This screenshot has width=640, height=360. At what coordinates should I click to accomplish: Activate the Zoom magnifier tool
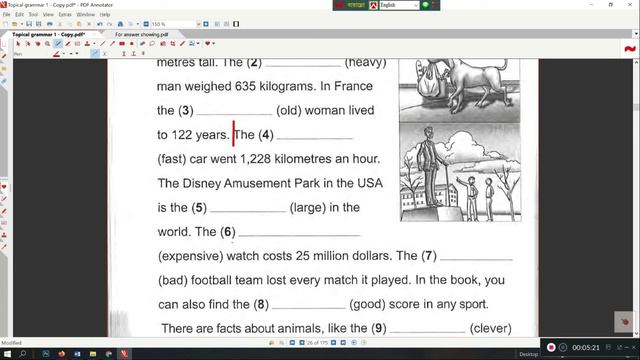click(x=47, y=44)
